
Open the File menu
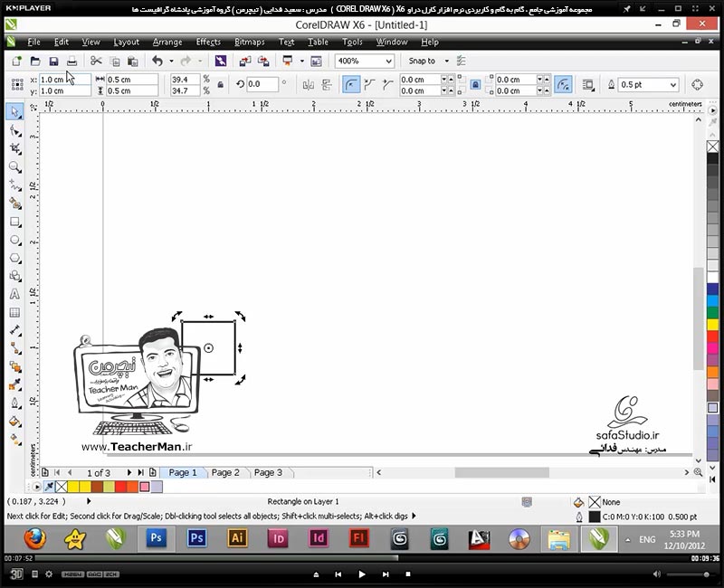(x=33, y=42)
